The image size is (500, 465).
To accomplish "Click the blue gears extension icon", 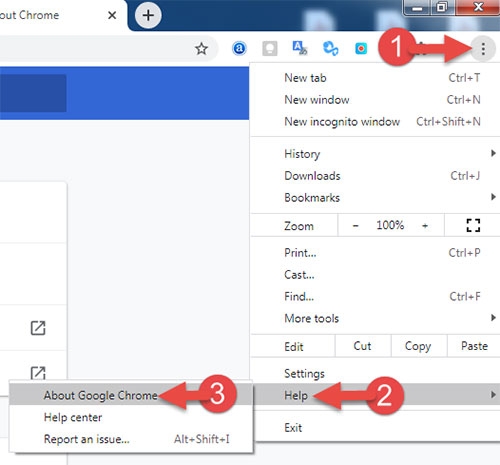I will (330, 49).
